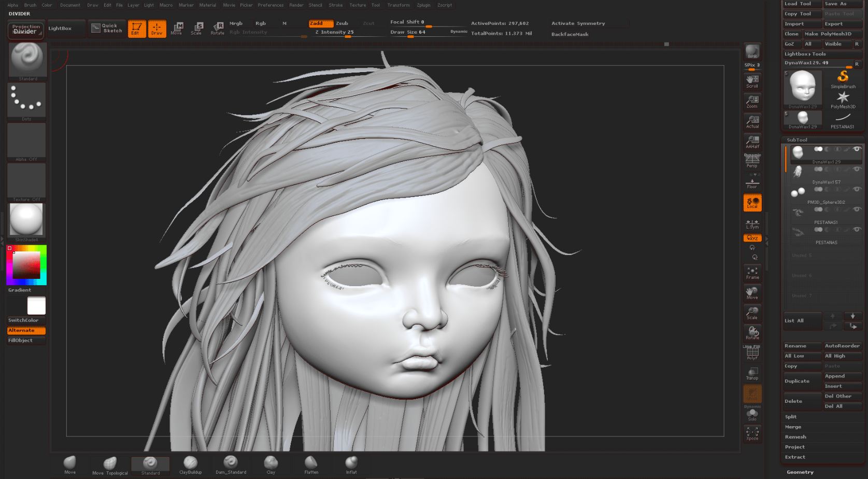Toggle Local transformation mode
This screenshot has width=868, height=479.
752,202
